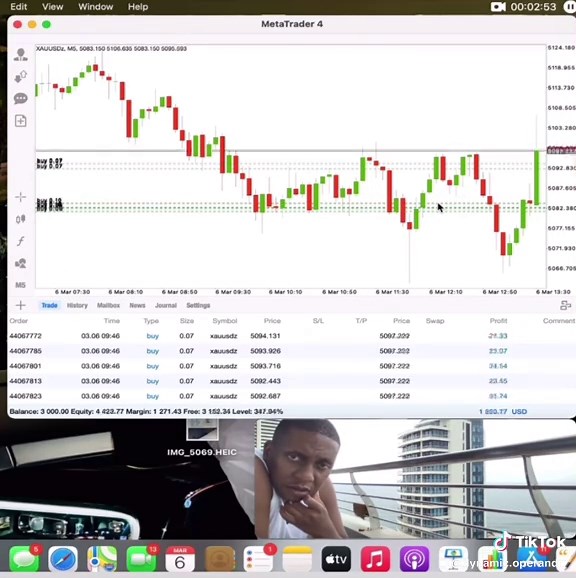Click the open price 5093.926
The height and width of the screenshot is (578, 576).
coord(265,351)
